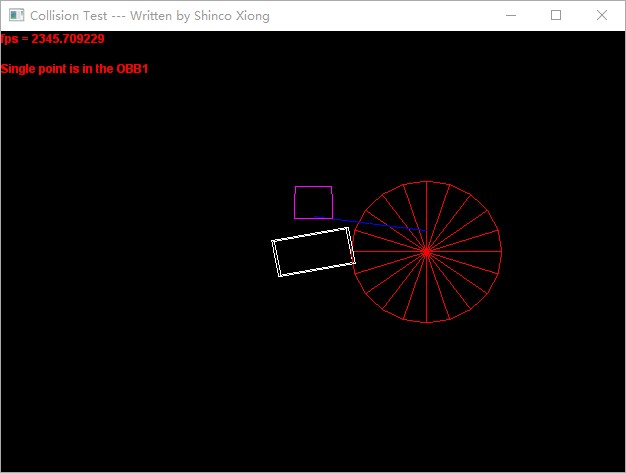The image size is (626, 473).
Task: Minimize the Collision Test window
Action: [511, 15]
